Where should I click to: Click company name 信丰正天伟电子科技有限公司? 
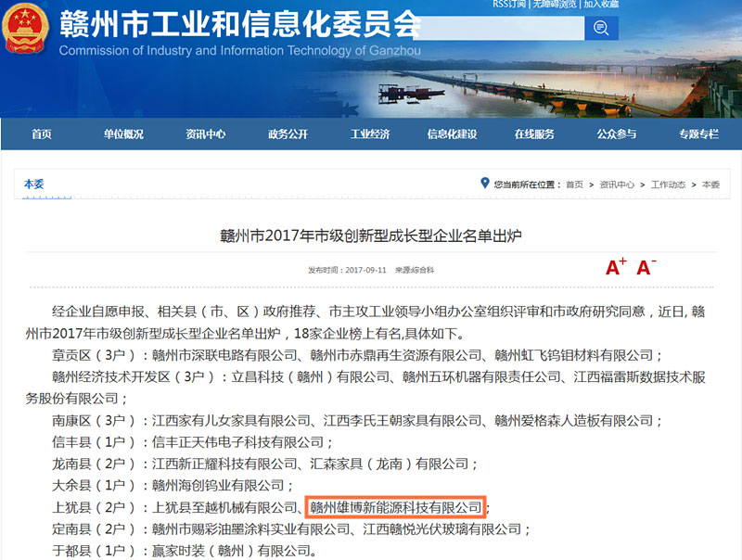[x=237, y=442]
